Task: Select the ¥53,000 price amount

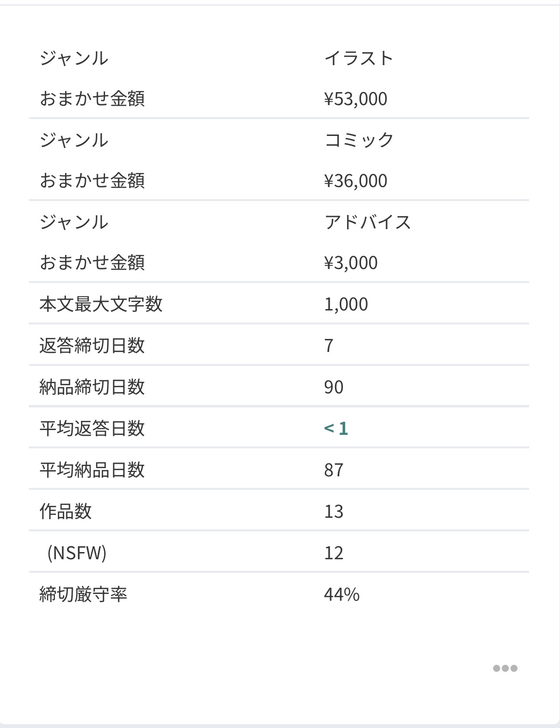Action: [356, 99]
